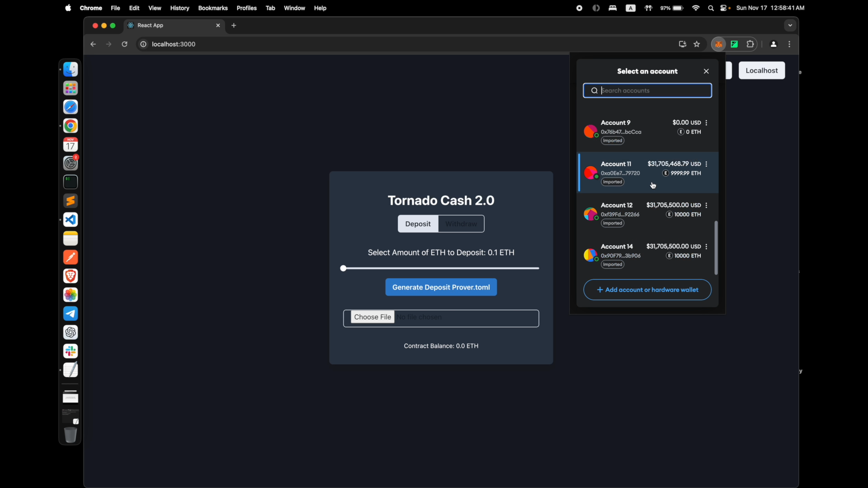
Task: Open the History menu
Action: (x=179, y=8)
